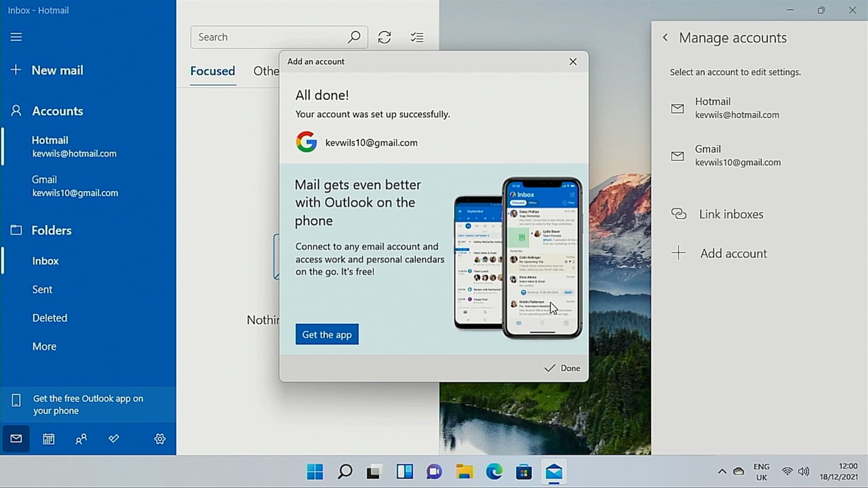The image size is (868, 488).
Task: Open the Calendar view in Mail sidebar
Action: tap(48, 439)
